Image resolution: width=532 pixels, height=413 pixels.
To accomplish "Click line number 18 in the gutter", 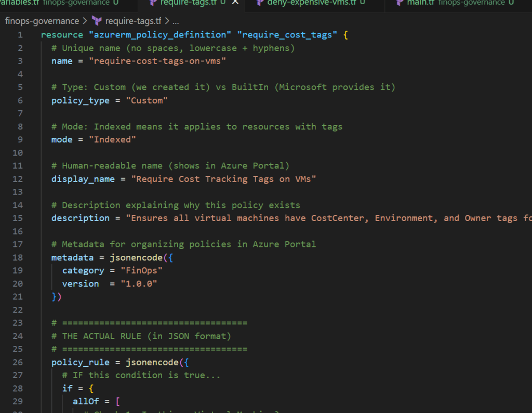I will [x=17, y=257].
